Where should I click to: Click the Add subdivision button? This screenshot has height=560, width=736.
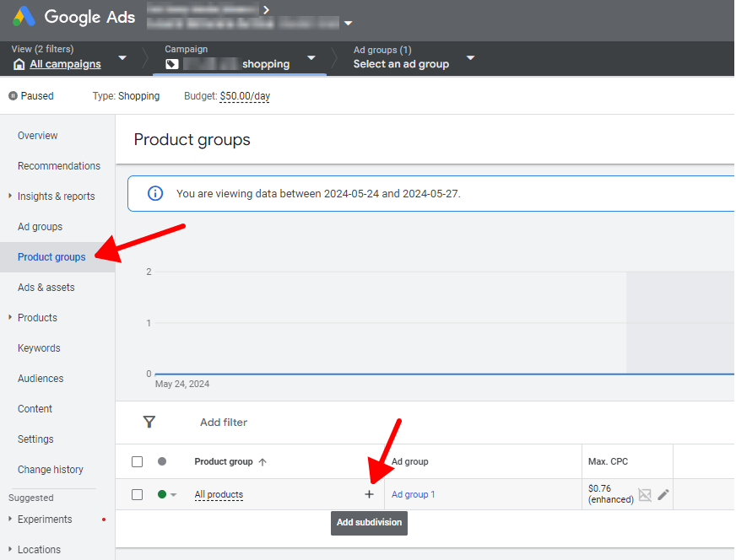(x=369, y=523)
